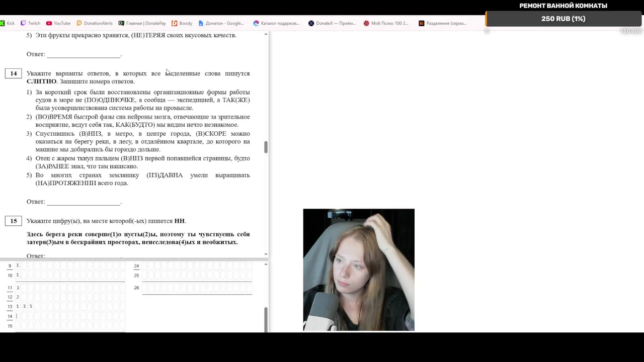Open the YouTube bookmark
The width and height of the screenshot is (644, 362).
pos(58,23)
